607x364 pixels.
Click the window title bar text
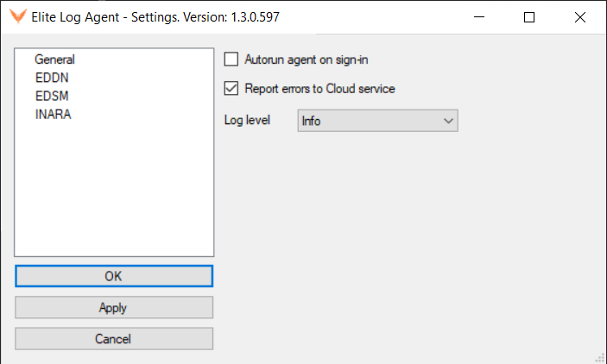point(155,17)
